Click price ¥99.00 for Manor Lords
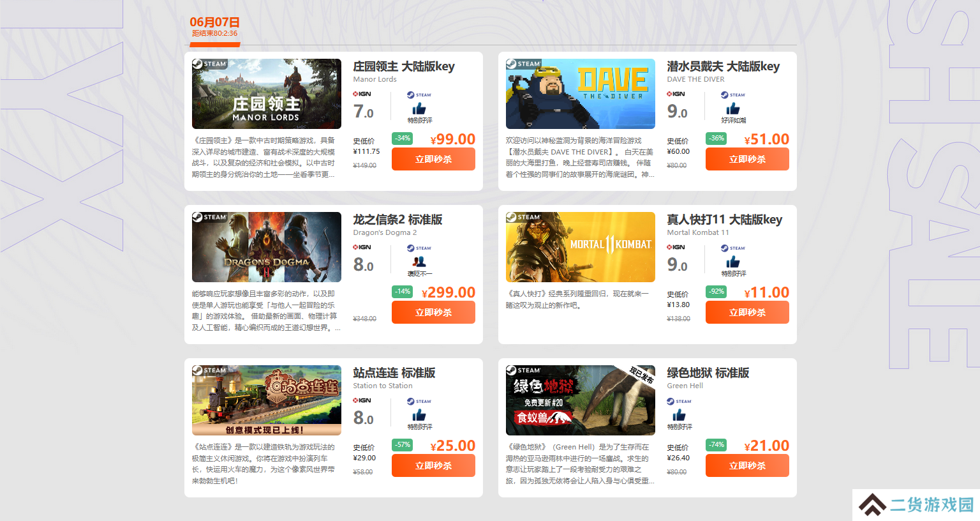980x521 pixels. tap(453, 139)
